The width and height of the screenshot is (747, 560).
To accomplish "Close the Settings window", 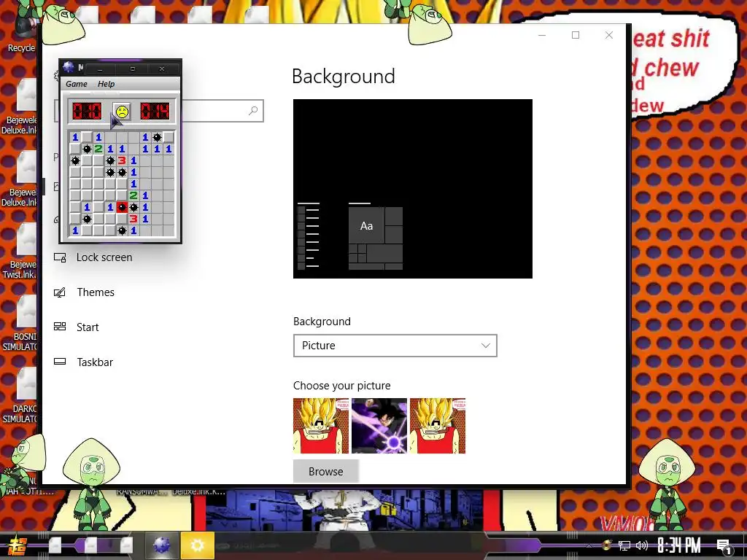I will coord(609,35).
